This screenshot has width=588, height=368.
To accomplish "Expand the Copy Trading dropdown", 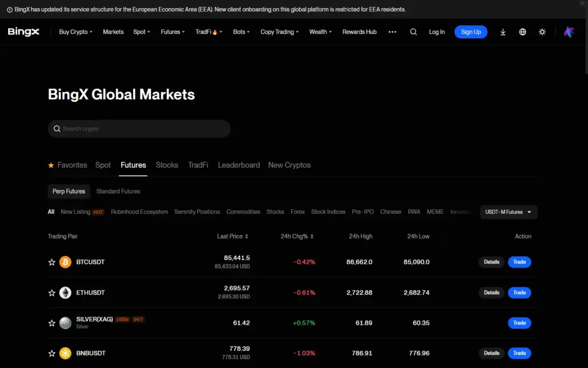I will pyautogui.click(x=280, y=32).
